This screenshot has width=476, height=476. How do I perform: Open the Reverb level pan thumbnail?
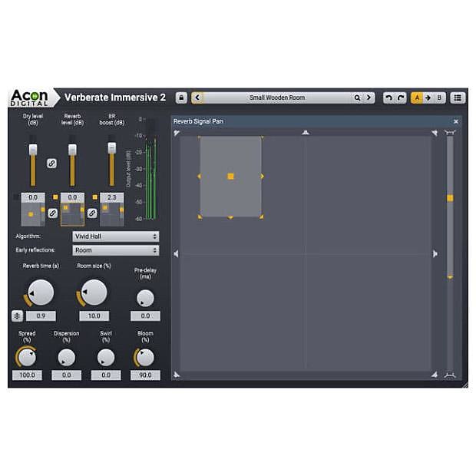coord(73,214)
